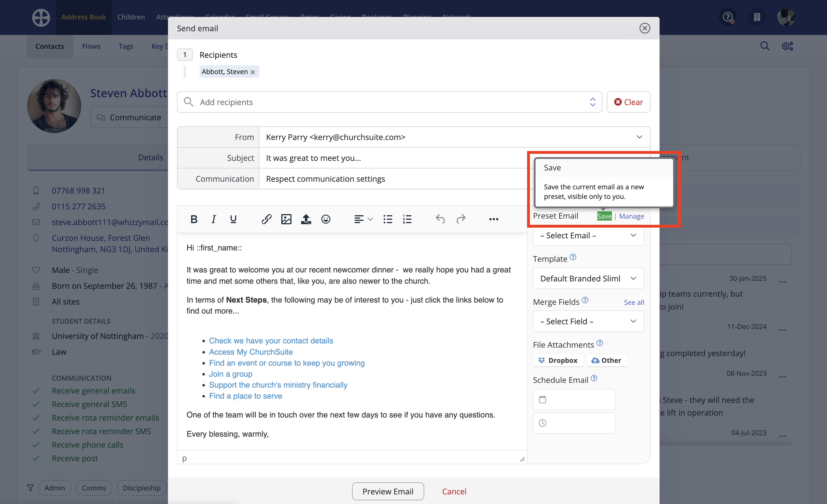Remove Abbott, Steven from recipients
The height and width of the screenshot is (504, 827).
click(253, 72)
